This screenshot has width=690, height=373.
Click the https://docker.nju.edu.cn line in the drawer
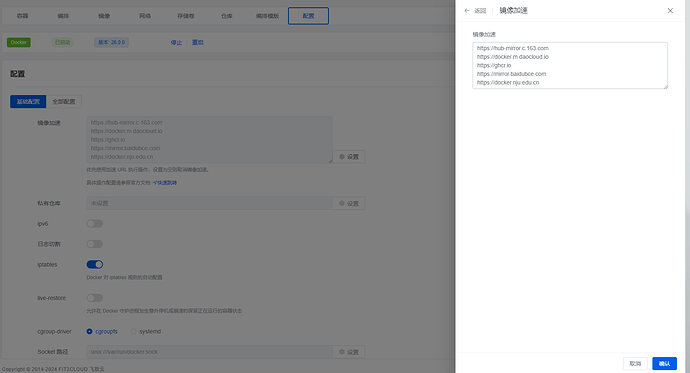point(508,82)
